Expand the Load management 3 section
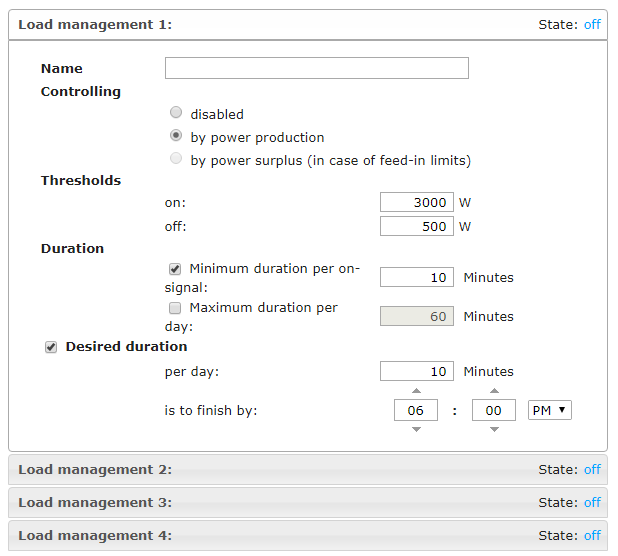 point(95,502)
